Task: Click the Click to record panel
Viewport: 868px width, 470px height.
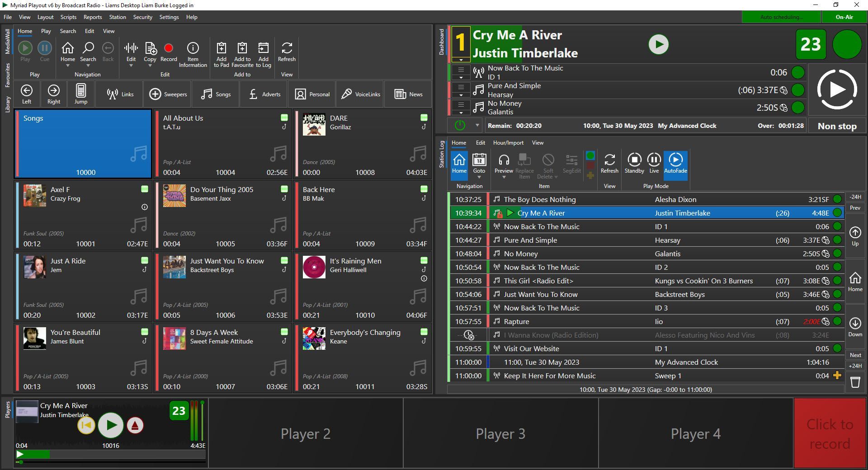Action: tap(830, 433)
